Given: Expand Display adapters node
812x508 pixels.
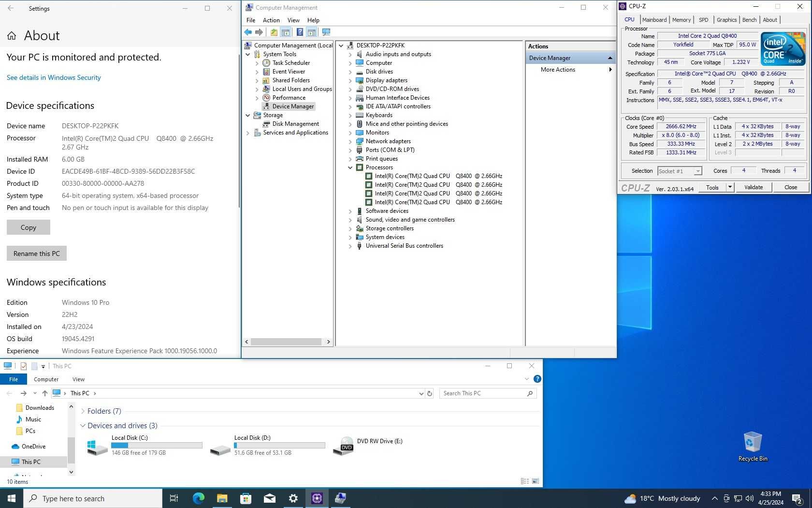Looking at the screenshot, I should (350, 81).
